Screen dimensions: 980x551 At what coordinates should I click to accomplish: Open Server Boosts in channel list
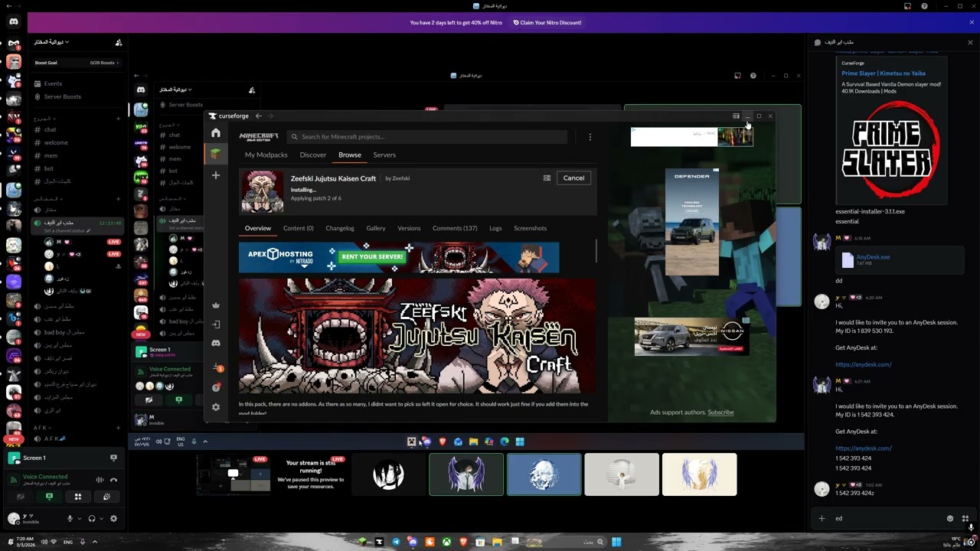62,96
